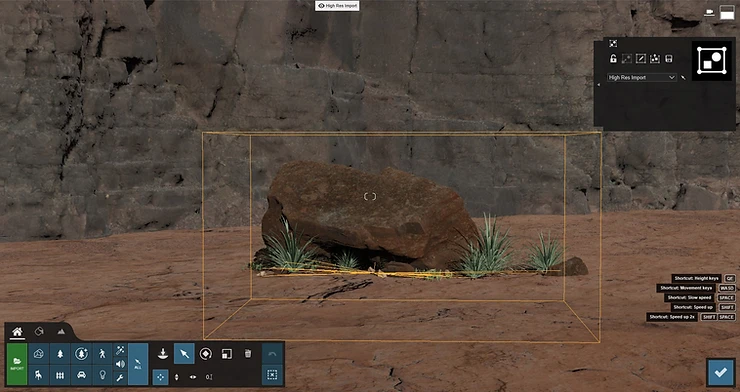Click the object group thumbnail preview

[712, 60]
